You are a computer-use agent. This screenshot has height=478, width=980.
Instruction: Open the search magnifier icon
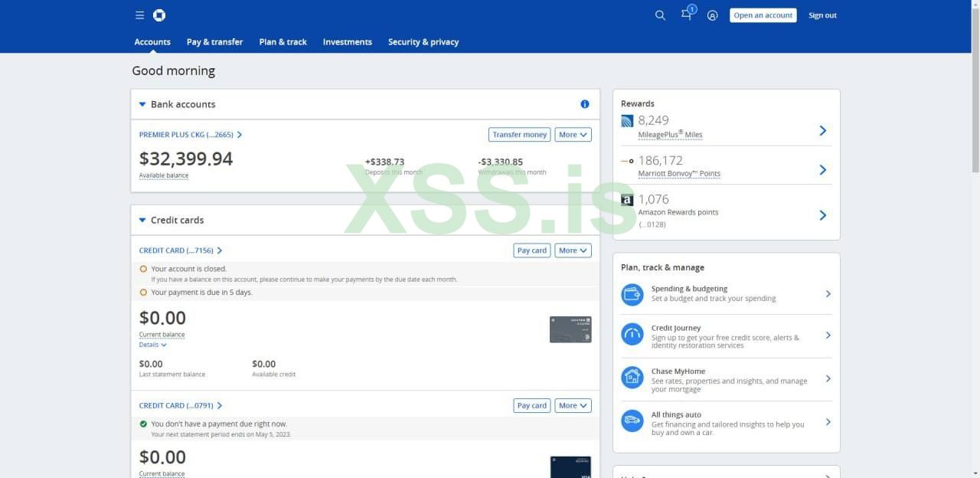(x=660, y=15)
